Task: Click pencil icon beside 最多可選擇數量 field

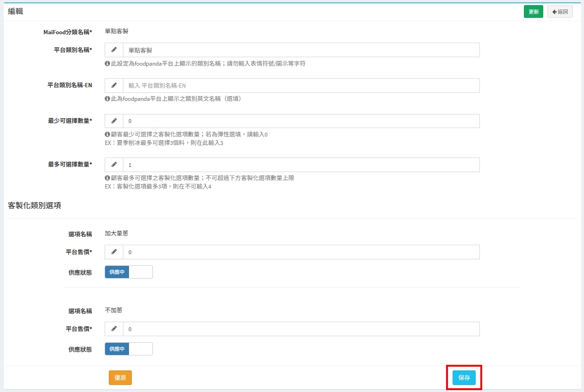Action: pos(114,165)
